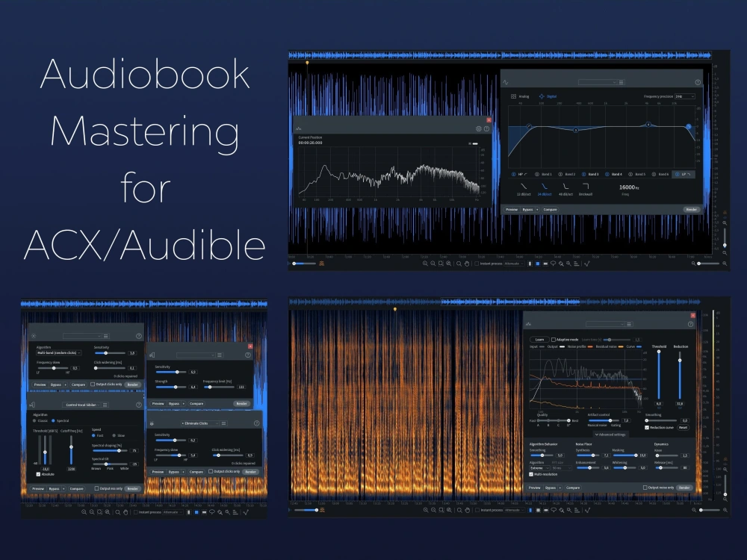Select the time selection tool in top editor

(530, 264)
